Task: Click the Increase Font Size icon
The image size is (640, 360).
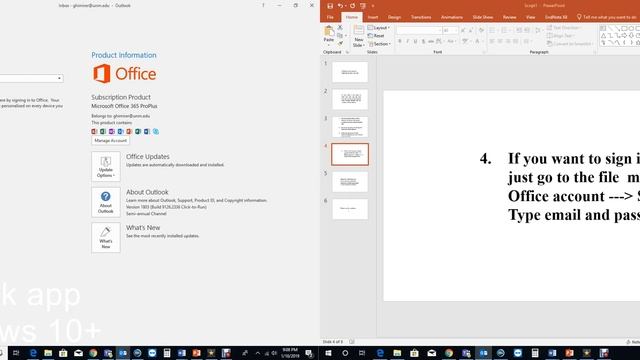Action: coord(463,30)
